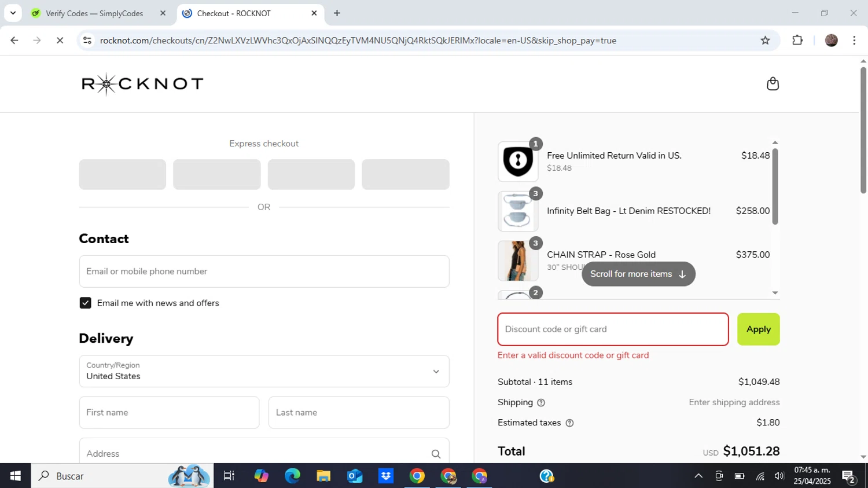
Task: Show hidden system tray icons
Action: (698, 476)
